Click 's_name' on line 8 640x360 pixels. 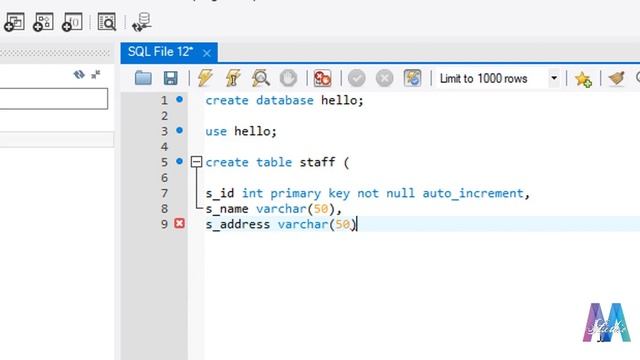pyautogui.click(x=227, y=209)
